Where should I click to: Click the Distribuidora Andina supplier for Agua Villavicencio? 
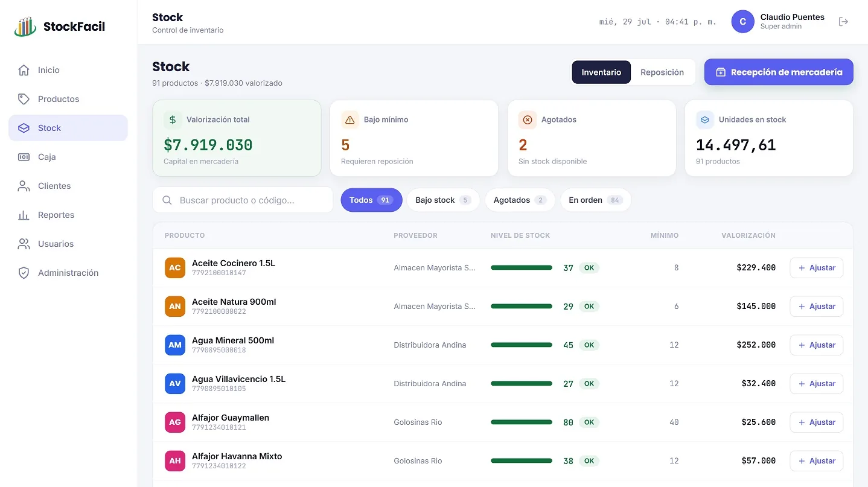[430, 384]
